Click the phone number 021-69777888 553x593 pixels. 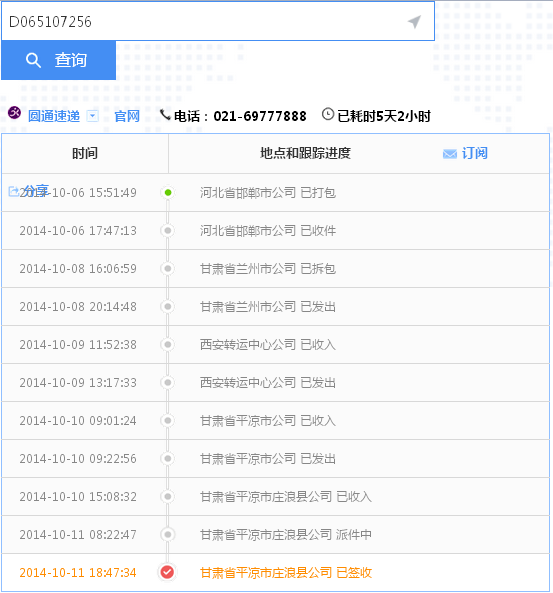pyautogui.click(x=260, y=116)
